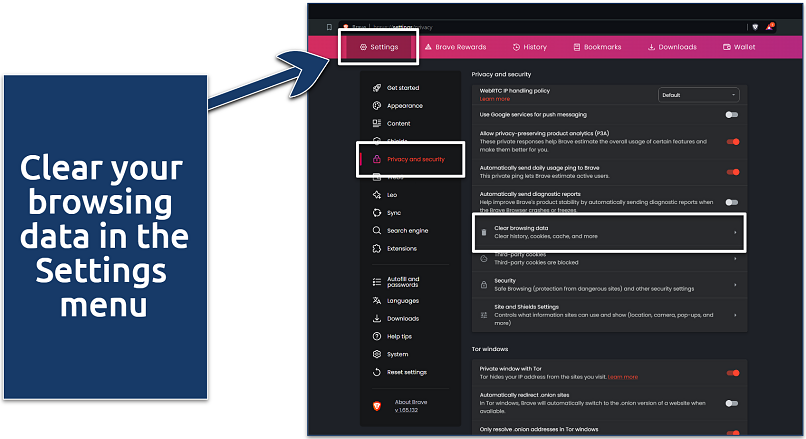Click the Content icon in sidebar
The image size is (806, 439).
[377, 123]
